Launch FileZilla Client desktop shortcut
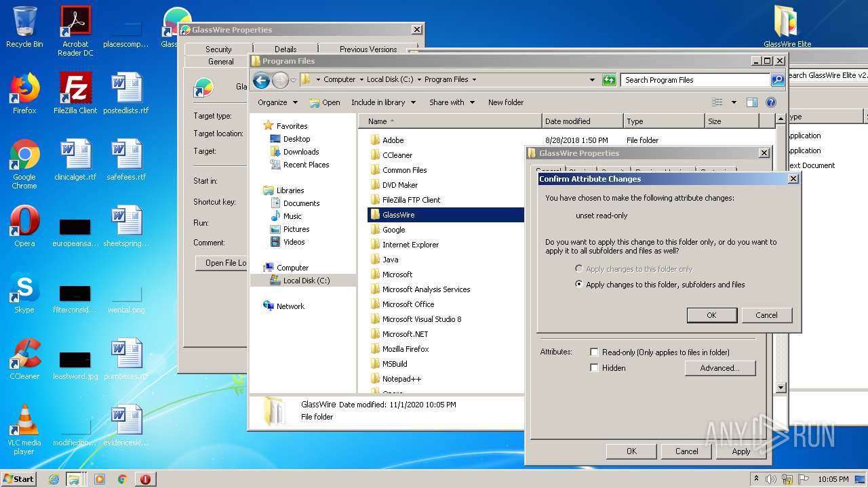The height and width of the screenshot is (488, 868). coord(75,94)
